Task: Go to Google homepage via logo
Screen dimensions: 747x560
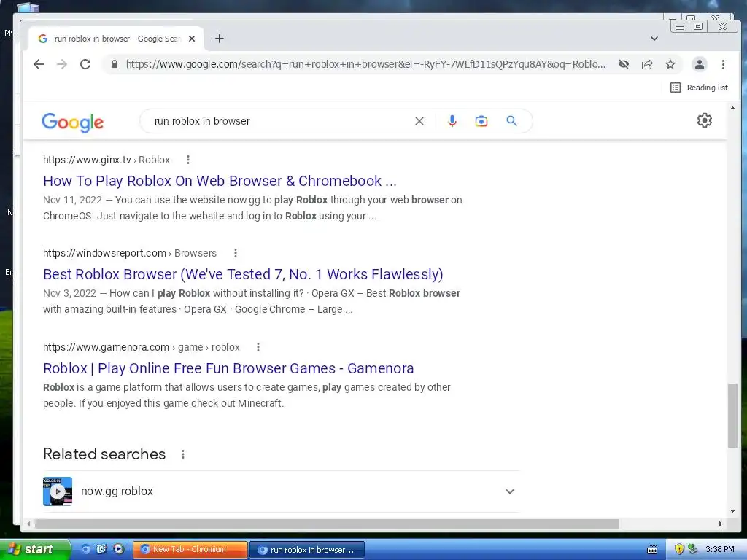Action: (x=72, y=122)
